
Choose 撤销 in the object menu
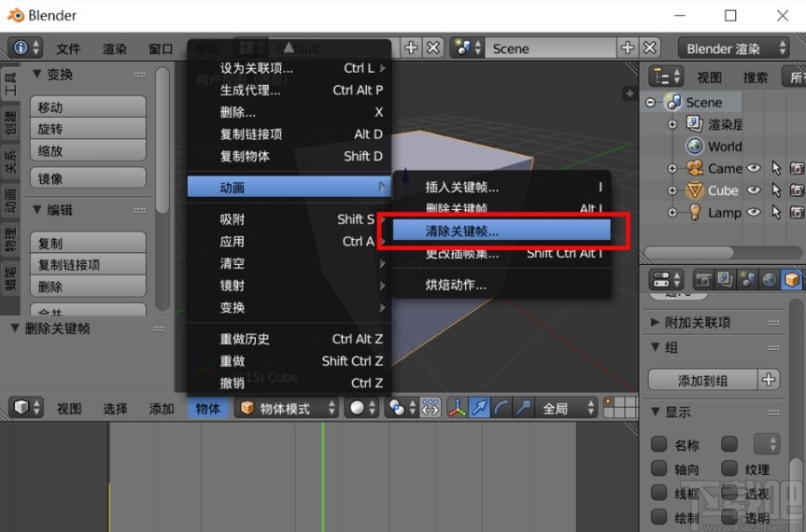click(289, 383)
